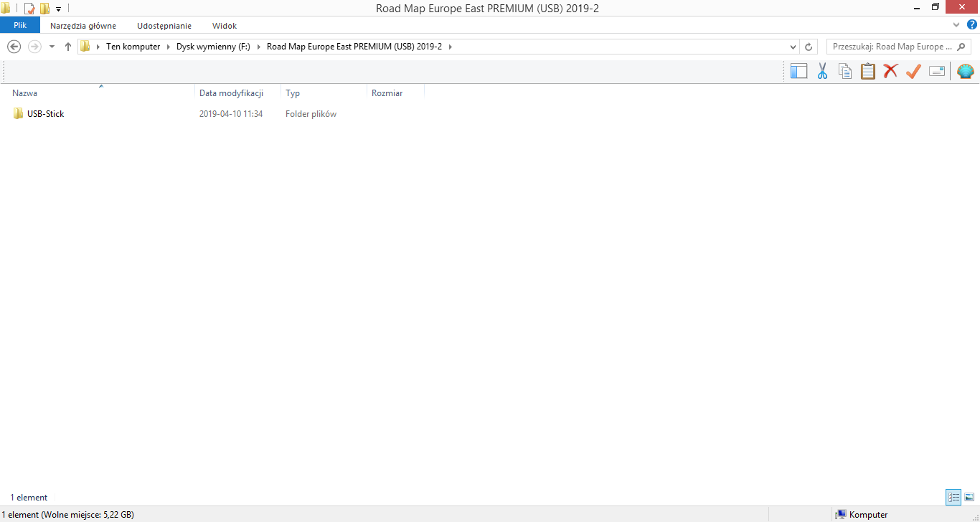
Task: Click the '1 element' count text
Action: (29, 498)
